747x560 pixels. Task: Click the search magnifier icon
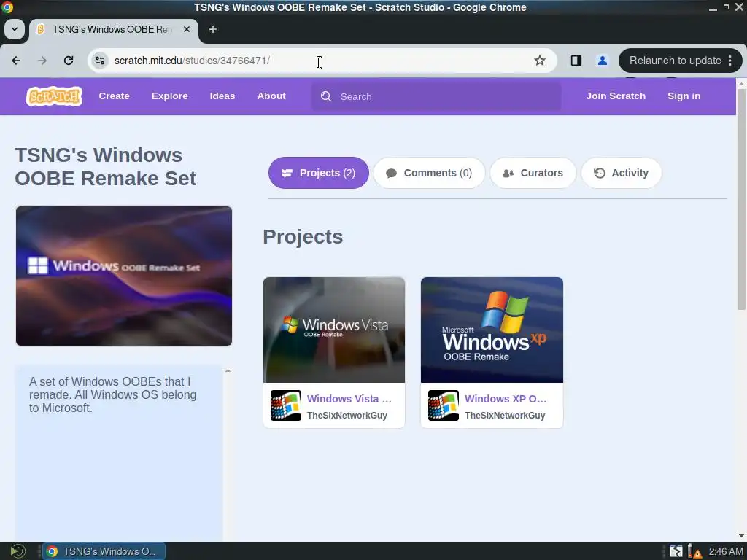point(326,96)
